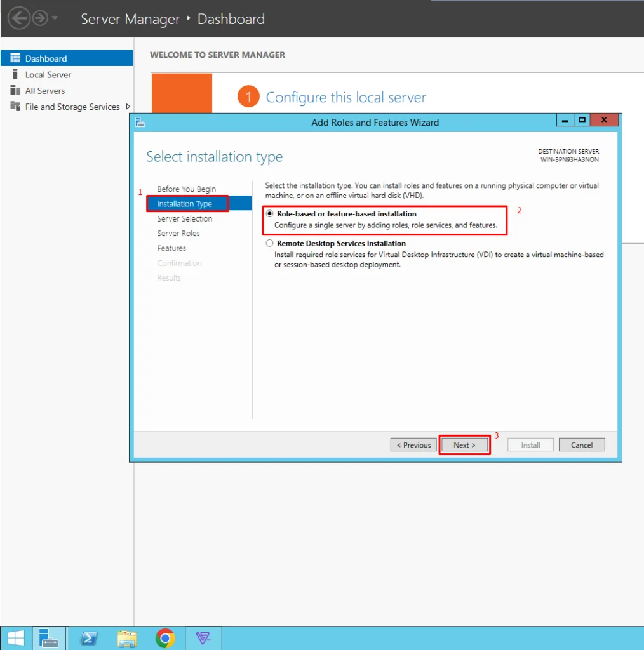Launch PowerShell from the taskbar
The height and width of the screenshot is (650, 644).
click(x=89, y=638)
